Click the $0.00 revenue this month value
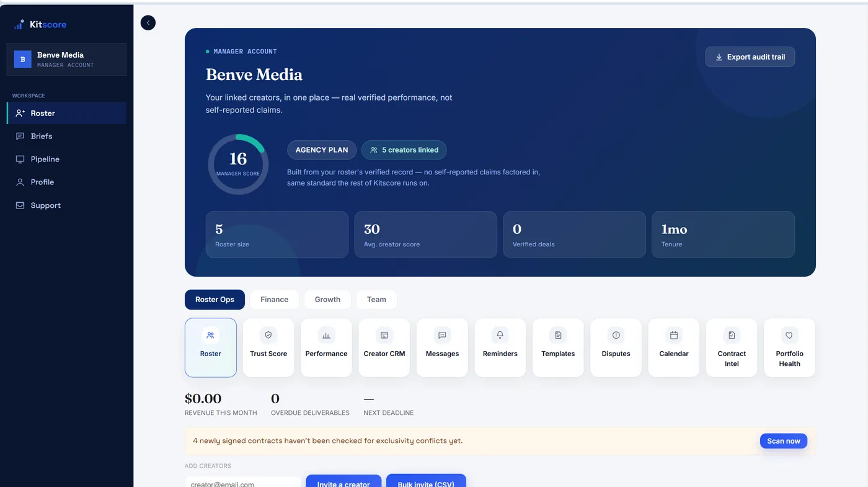This screenshot has width=868, height=487. (203, 398)
